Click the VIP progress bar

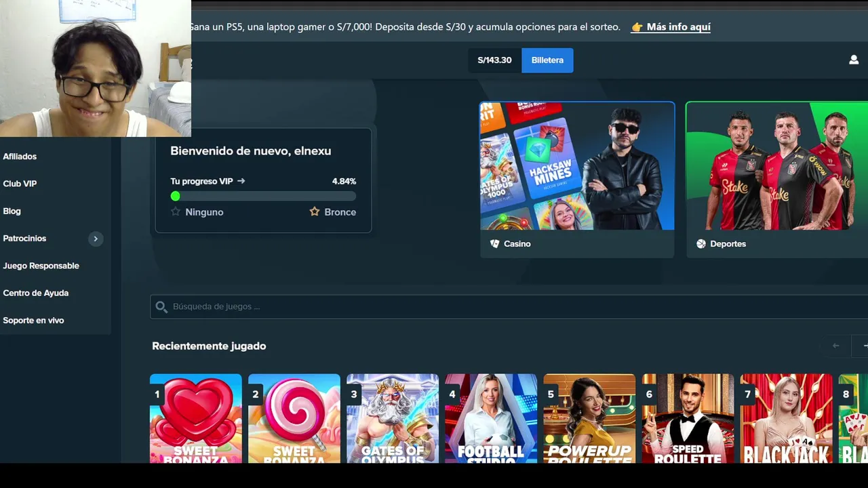pos(263,196)
